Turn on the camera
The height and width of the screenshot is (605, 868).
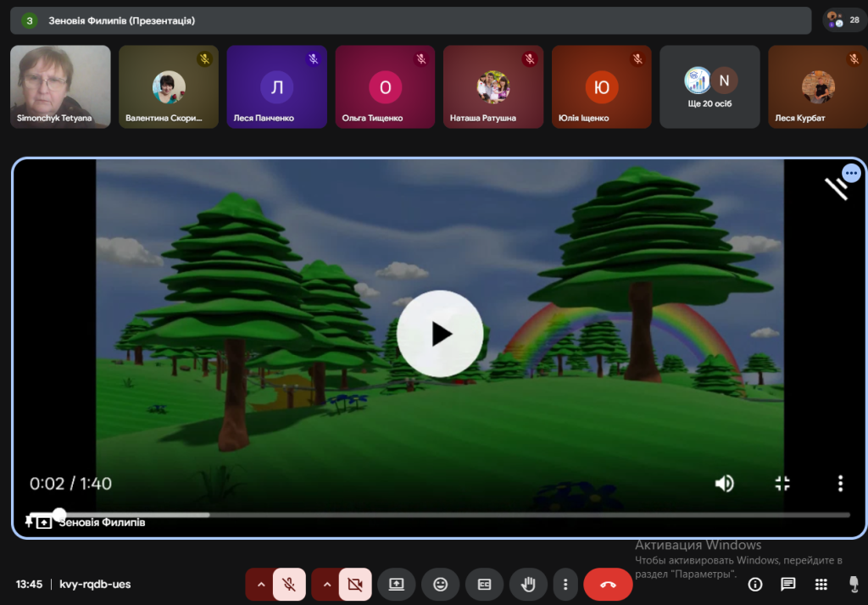(x=355, y=585)
